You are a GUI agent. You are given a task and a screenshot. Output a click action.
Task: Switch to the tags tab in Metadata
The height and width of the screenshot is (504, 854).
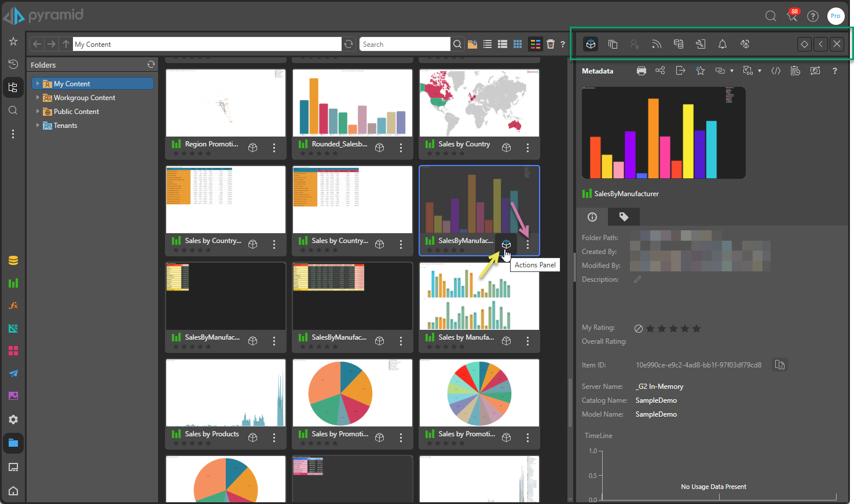point(624,217)
